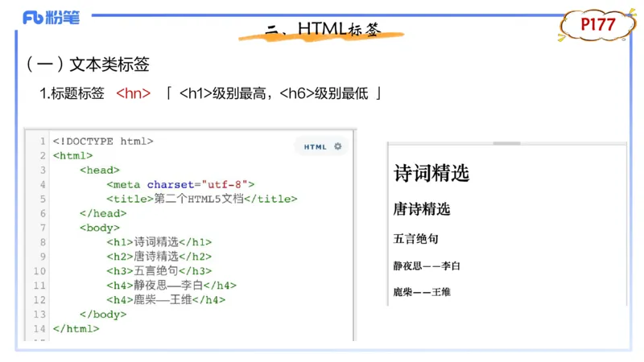The height and width of the screenshot is (362, 644).
Task: Click the <!DOCTYPE html> code line
Action: (103, 141)
